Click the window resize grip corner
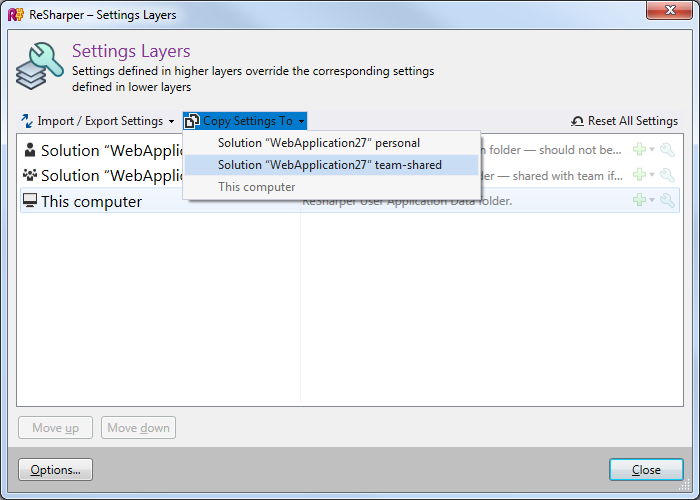This screenshot has width=700, height=500. click(x=685, y=485)
